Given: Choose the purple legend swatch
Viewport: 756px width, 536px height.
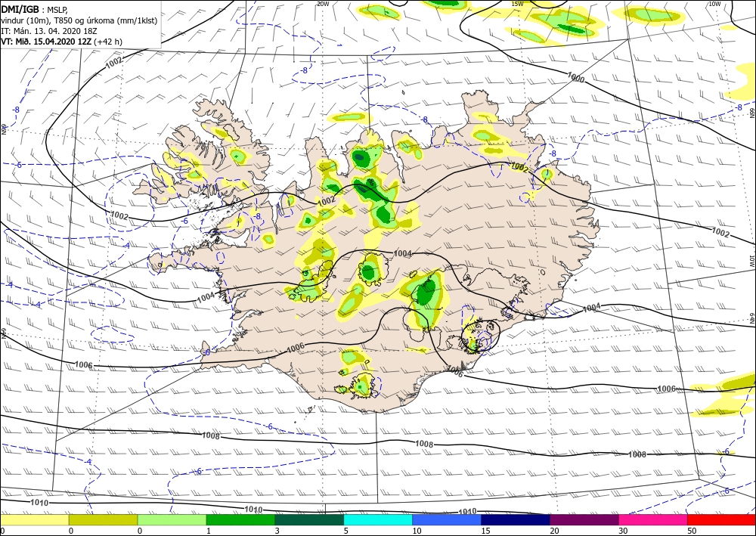Looking at the screenshot, I should coord(584,519).
